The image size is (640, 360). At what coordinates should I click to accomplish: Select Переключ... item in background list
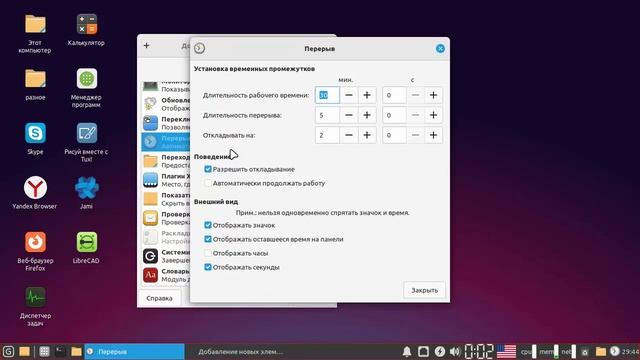point(166,123)
